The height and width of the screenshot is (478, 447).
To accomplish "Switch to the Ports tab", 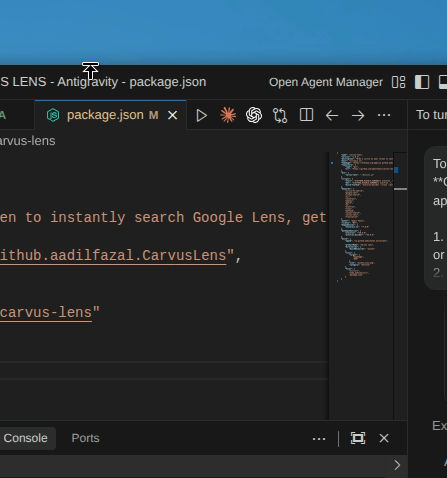I will coord(85,438).
